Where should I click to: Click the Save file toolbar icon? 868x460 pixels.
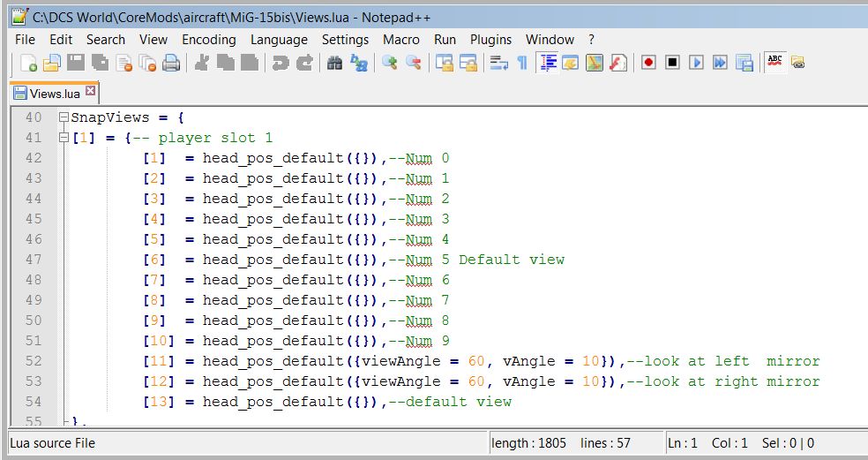click(76, 63)
